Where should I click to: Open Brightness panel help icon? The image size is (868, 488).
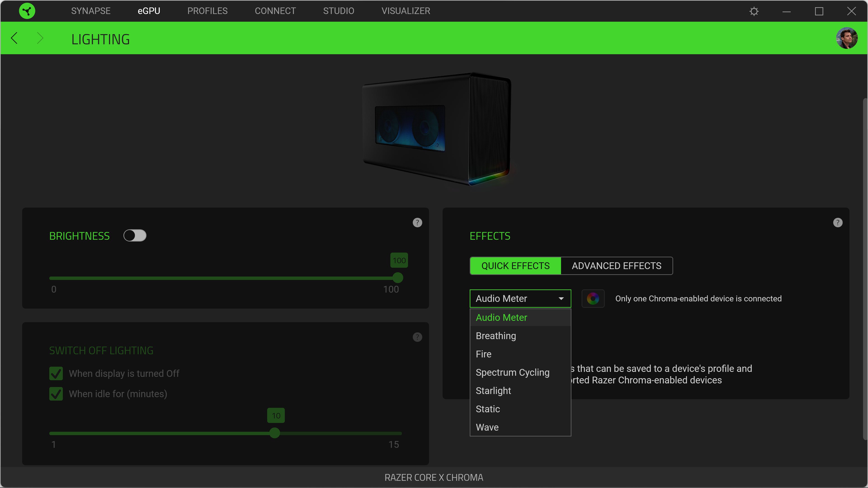coord(417,223)
